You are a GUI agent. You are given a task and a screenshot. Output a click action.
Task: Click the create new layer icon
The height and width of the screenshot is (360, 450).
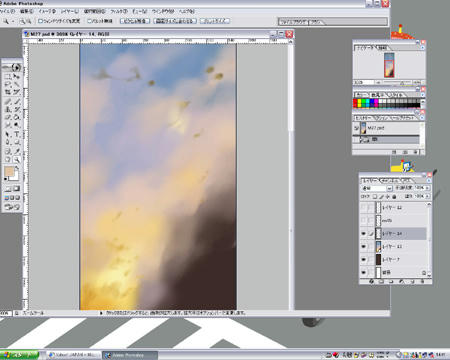click(x=413, y=282)
